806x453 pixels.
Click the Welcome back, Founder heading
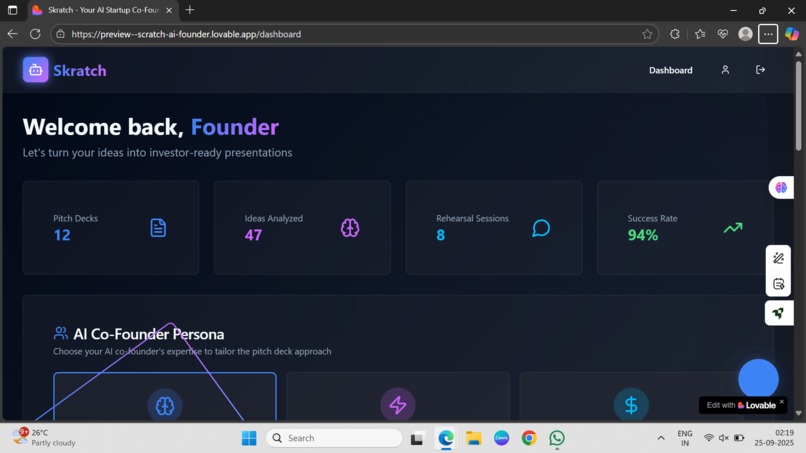coord(151,126)
